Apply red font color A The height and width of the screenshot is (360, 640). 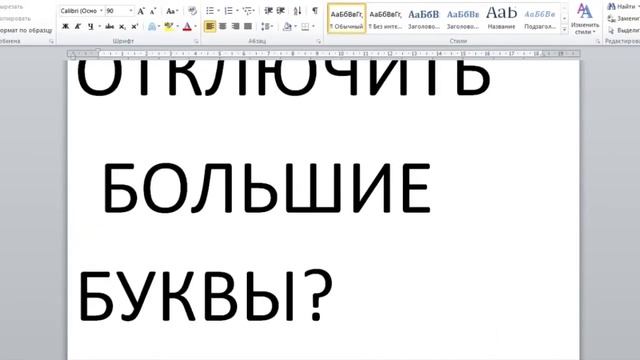pos(187,27)
